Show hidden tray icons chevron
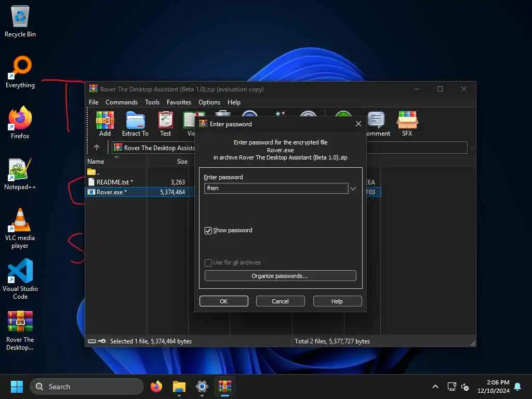Viewport: 532px width, 399px height. click(x=435, y=387)
